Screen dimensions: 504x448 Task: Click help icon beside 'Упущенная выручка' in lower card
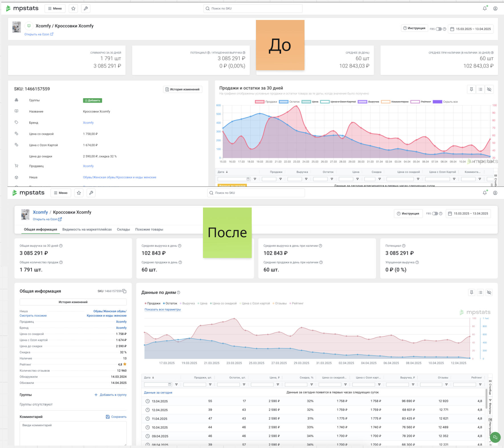[417, 262]
